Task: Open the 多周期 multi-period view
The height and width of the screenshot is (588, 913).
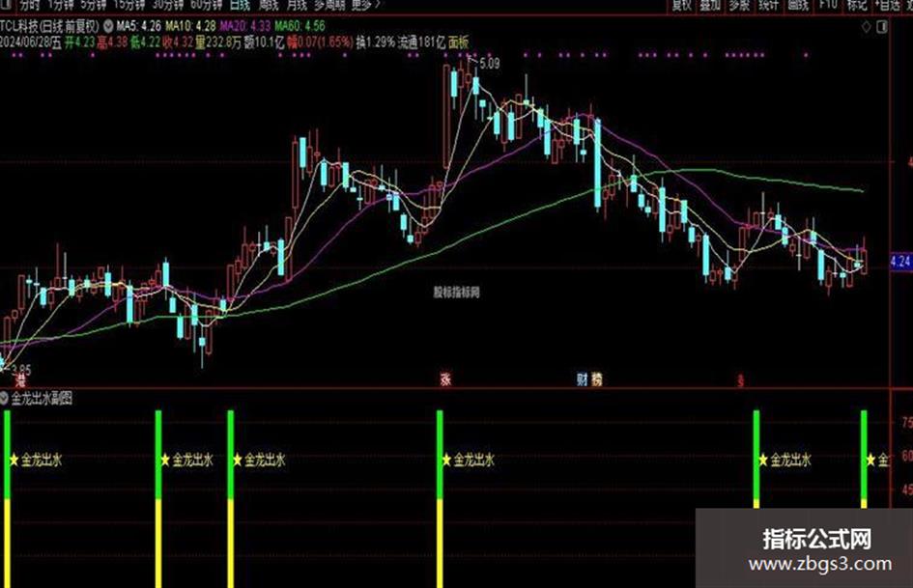Action: pos(329,5)
